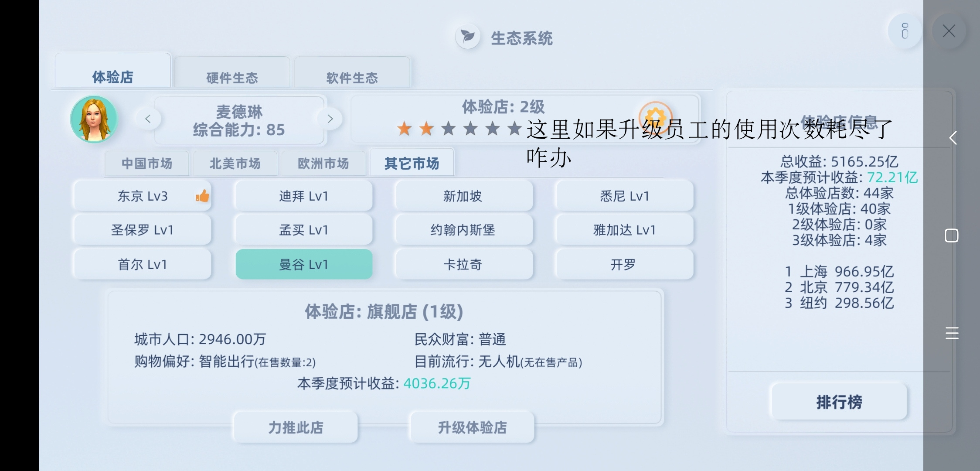Select the 新加坡 city store
The image size is (980, 471).
tap(463, 196)
